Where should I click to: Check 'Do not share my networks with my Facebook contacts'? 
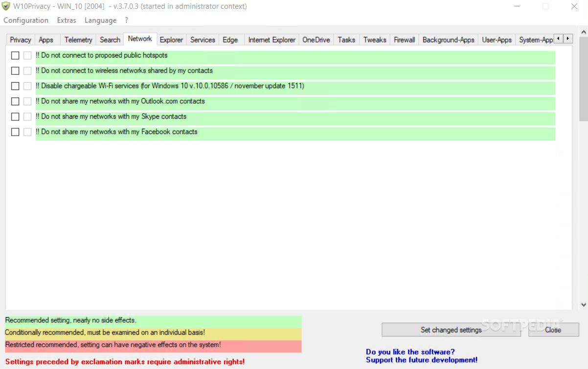15,132
